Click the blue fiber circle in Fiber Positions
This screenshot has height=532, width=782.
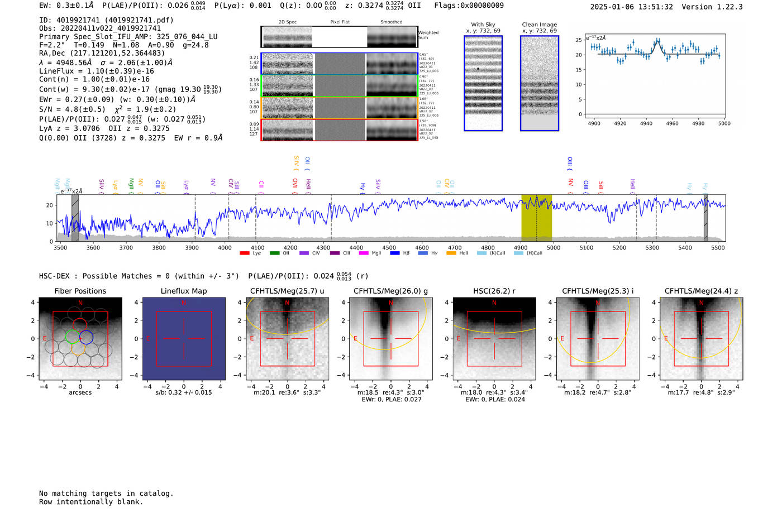(x=86, y=337)
